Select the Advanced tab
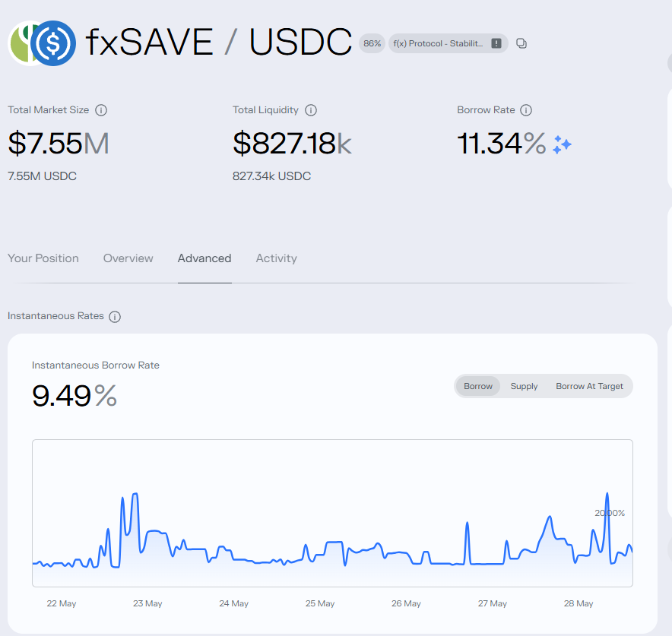 point(204,258)
